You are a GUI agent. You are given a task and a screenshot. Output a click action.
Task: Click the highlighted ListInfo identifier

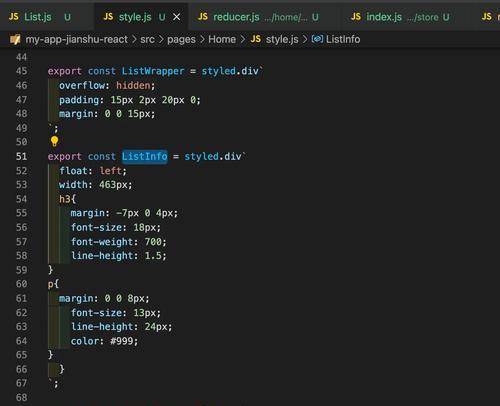click(x=145, y=156)
